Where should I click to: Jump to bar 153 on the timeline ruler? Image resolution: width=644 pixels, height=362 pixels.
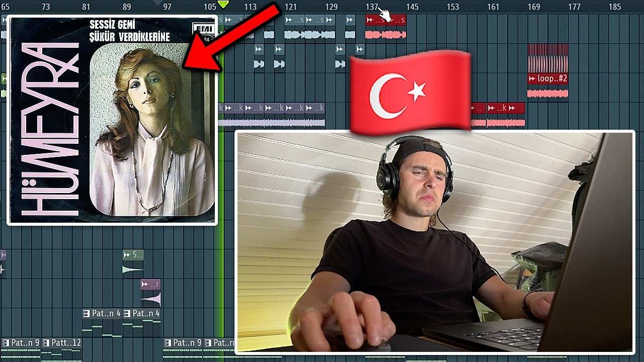point(453,7)
